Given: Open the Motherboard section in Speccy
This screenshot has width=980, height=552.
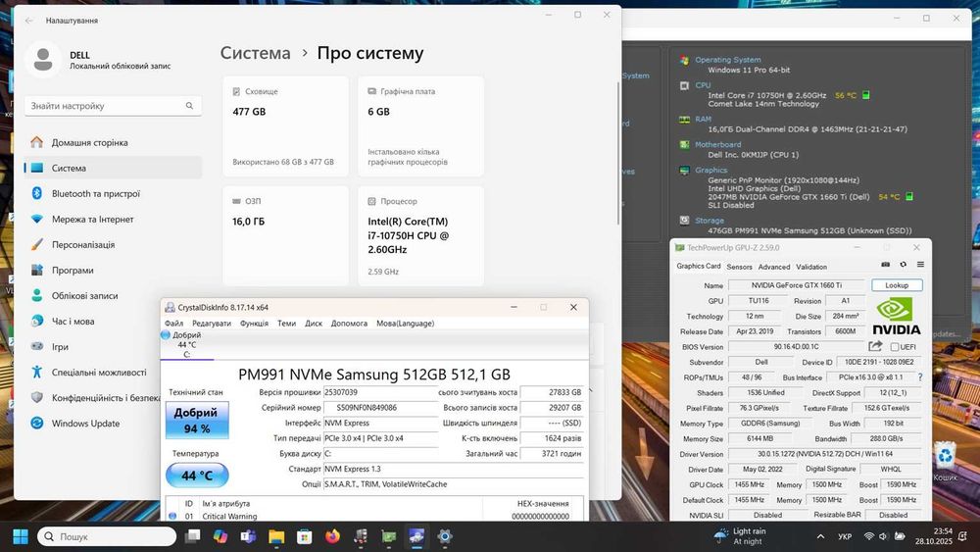Looking at the screenshot, I should [x=717, y=144].
